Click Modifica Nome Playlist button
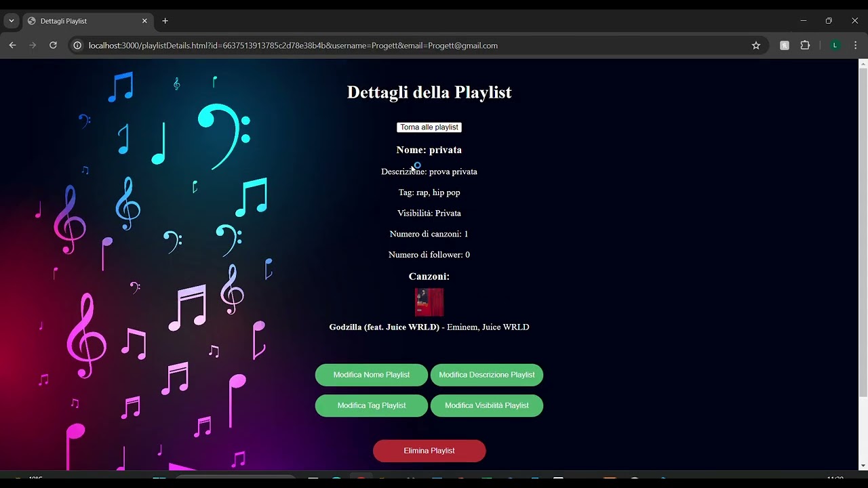868x488 pixels. pyautogui.click(x=372, y=375)
